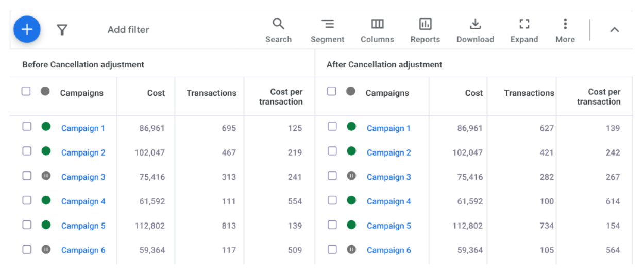Open Campaign 5 link in the right table
Screen dimensions: 644x274
(x=388, y=226)
